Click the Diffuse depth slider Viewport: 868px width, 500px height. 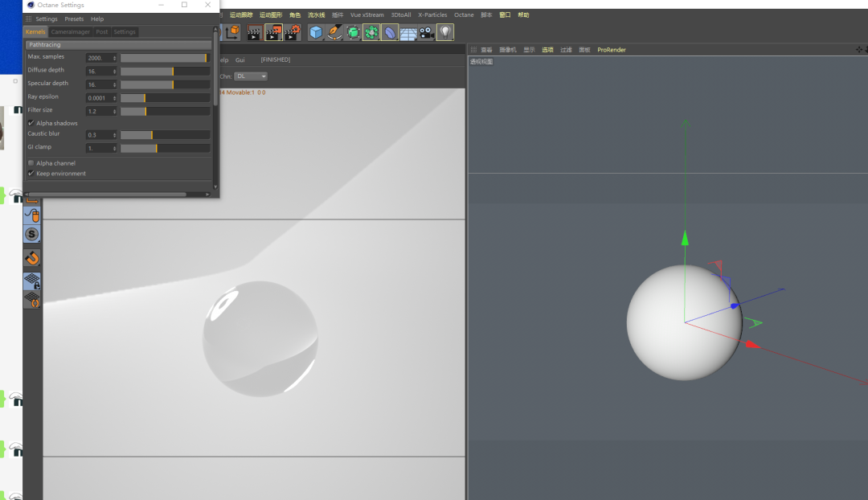[165, 71]
